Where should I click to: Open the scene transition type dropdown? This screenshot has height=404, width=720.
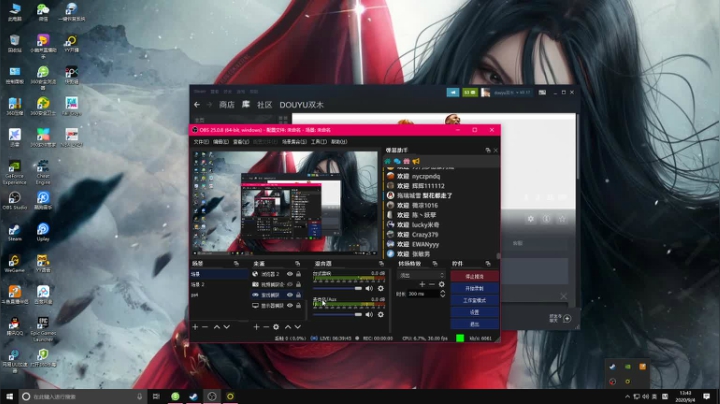tap(421, 275)
